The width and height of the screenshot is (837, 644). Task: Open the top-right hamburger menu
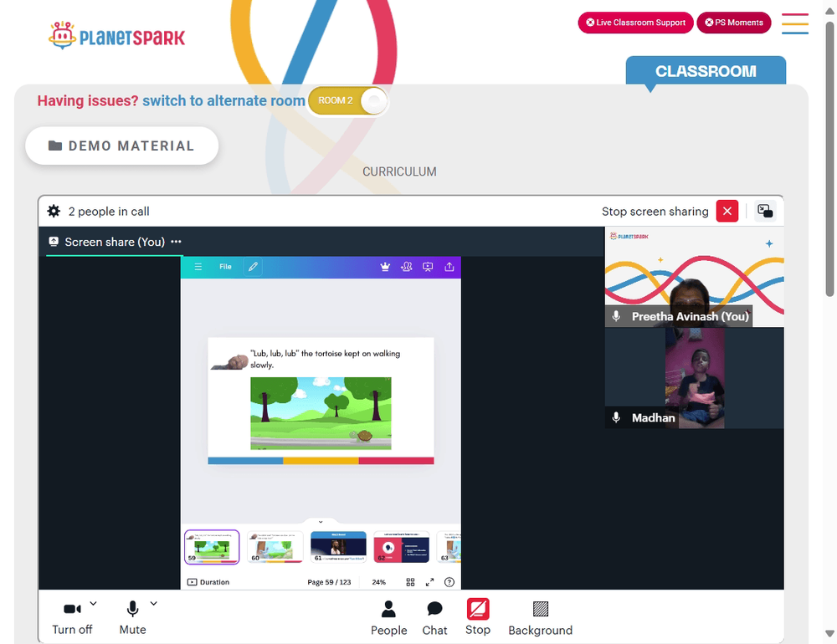(795, 23)
